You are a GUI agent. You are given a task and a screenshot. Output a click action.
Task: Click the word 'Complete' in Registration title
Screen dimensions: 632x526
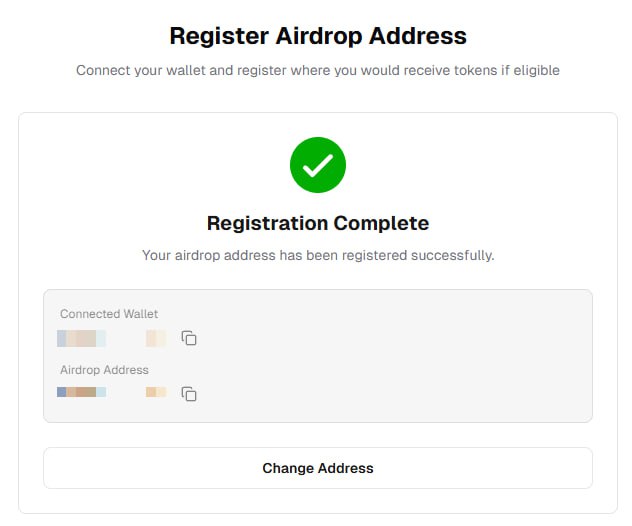[381, 223]
